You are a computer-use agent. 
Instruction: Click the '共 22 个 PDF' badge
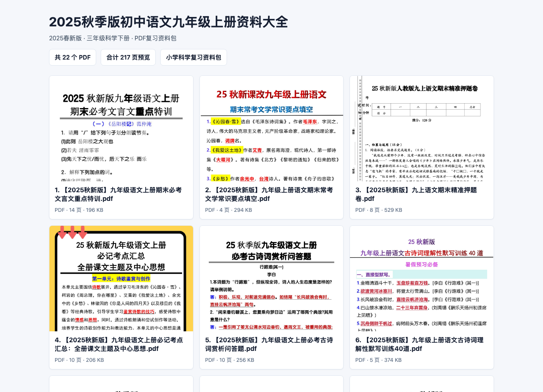(72, 57)
